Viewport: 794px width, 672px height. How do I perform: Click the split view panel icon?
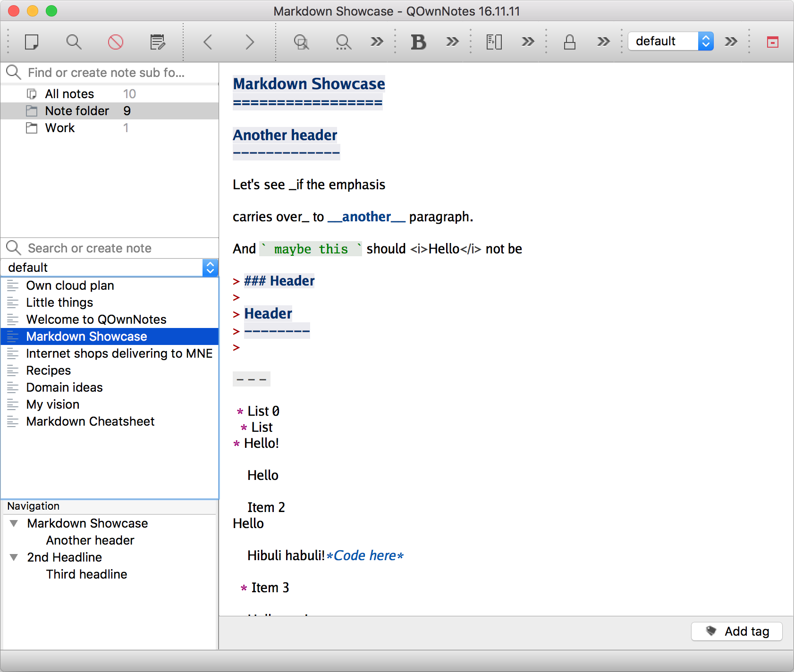click(494, 42)
